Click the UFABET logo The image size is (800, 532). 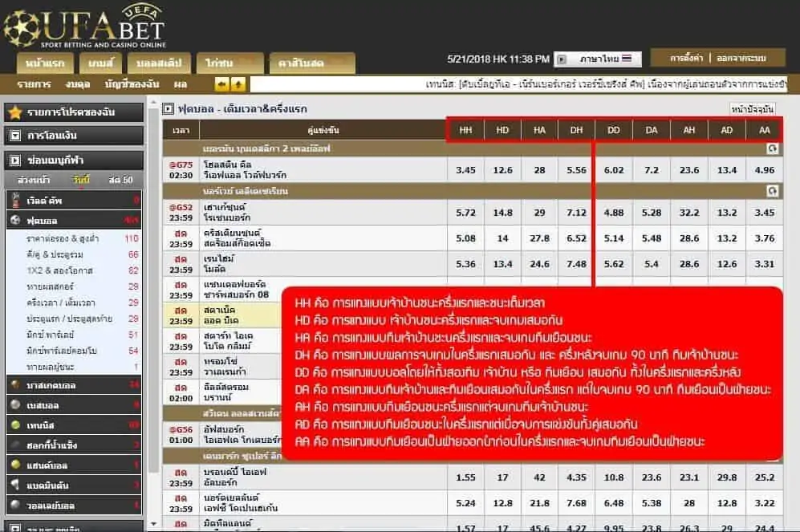point(85,26)
